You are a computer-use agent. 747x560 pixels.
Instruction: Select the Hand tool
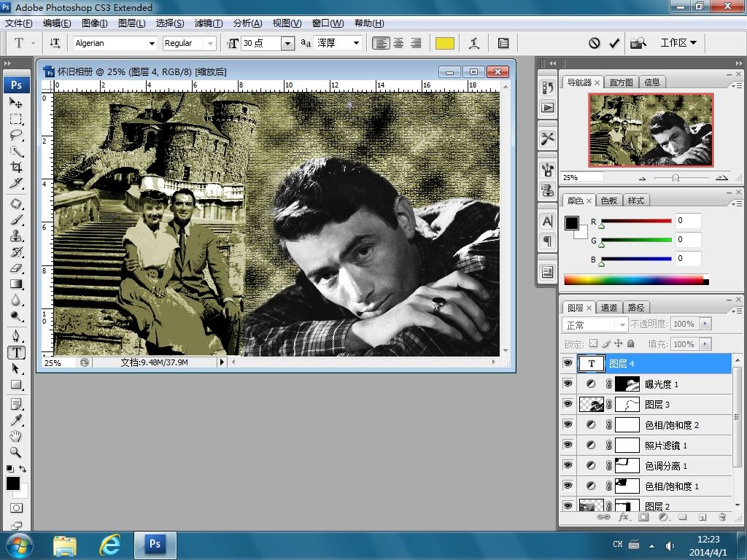coord(16,436)
